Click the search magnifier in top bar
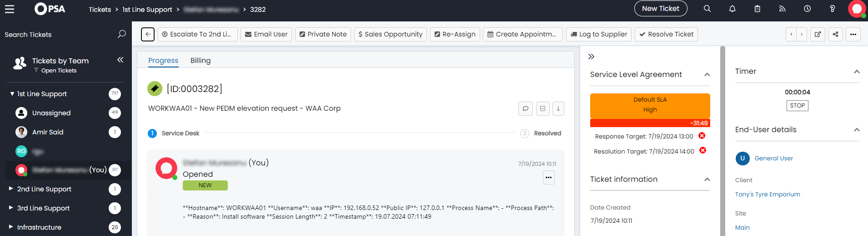Viewport: 868px width, 236px height. [x=707, y=9]
